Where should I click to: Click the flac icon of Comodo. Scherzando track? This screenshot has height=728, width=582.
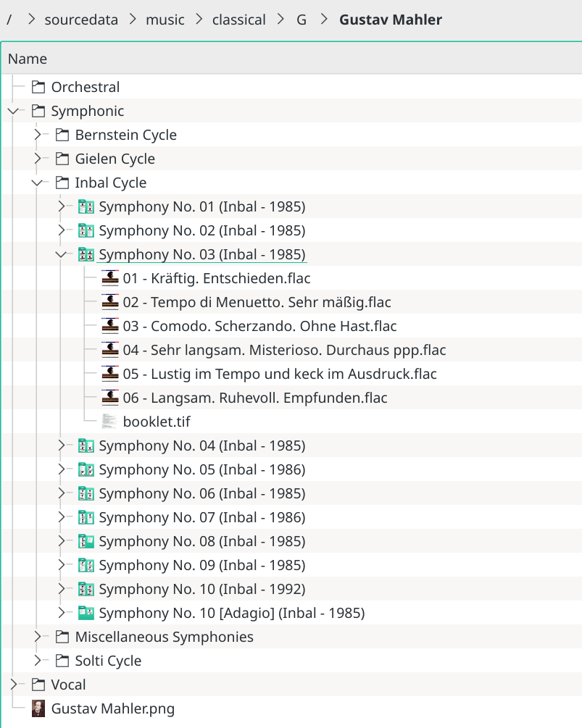109,325
